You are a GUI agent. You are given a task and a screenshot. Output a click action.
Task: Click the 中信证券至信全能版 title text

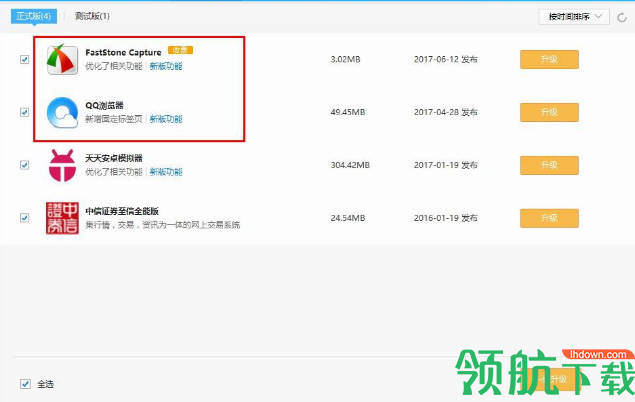click(x=122, y=211)
